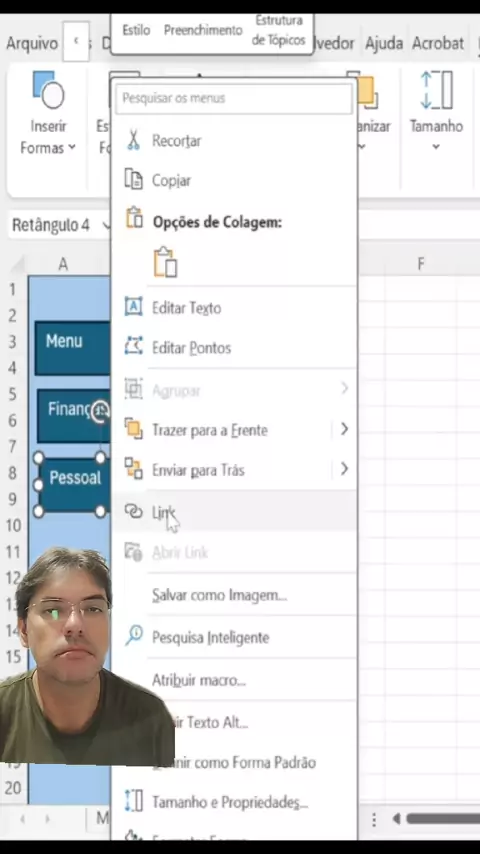This screenshot has height=854, width=480.
Task: Click the Copiar pages icon
Action: [133, 179]
